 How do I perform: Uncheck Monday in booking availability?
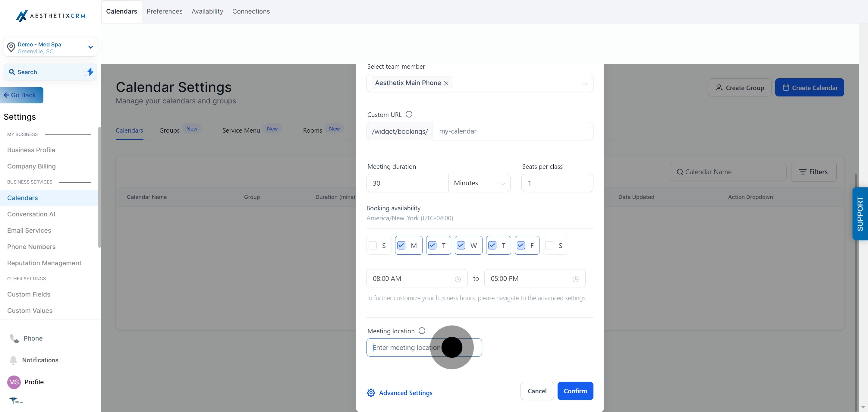point(401,246)
